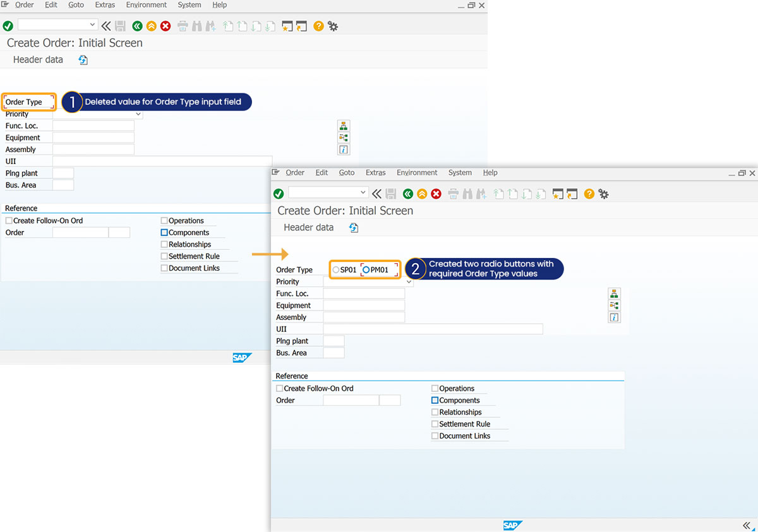Click orange Exit icon in back window

coord(151,26)
